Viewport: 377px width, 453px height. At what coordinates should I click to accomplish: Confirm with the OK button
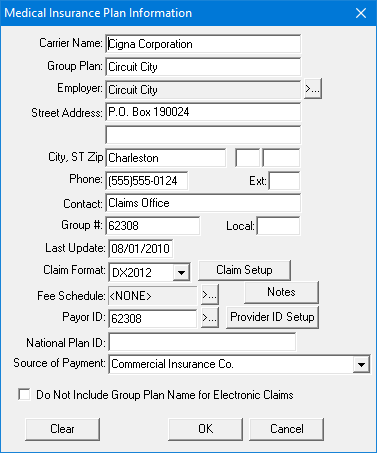click(205, 429)
